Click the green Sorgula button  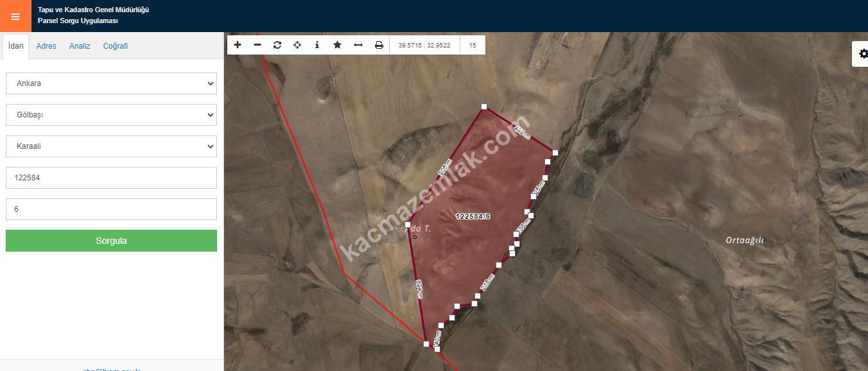click(111, 241)
